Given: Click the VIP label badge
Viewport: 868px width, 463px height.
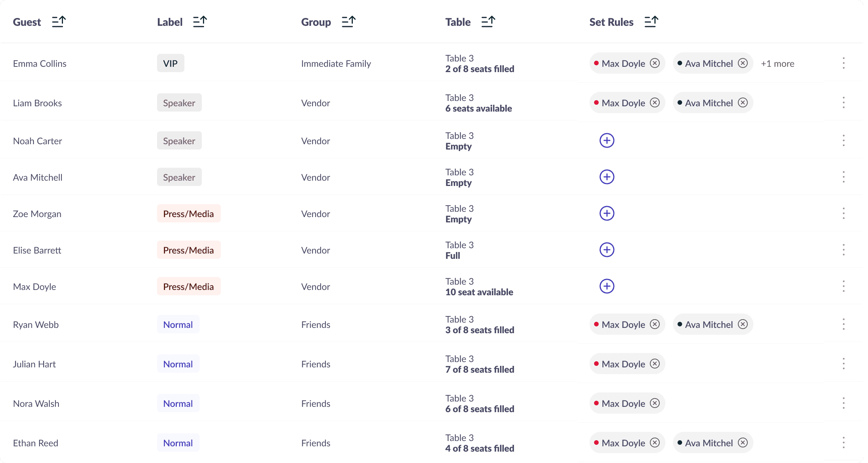Looking at the screenshot, I should (x=171, y=63).
